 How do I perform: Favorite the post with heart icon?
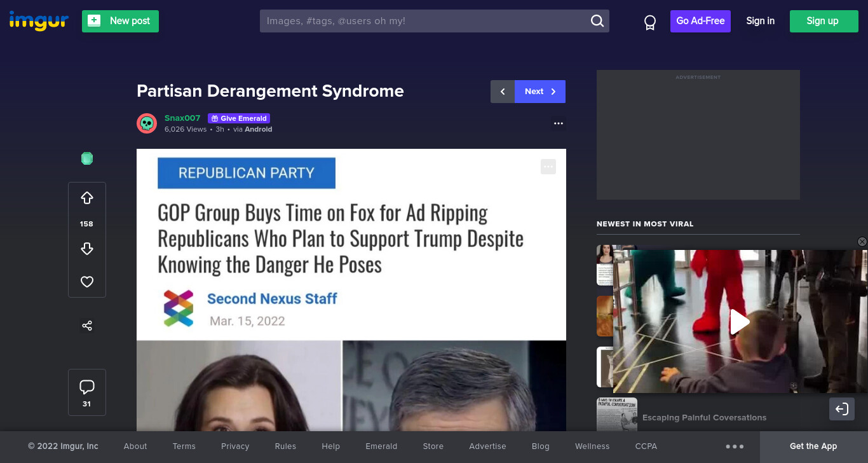point(87,282)
